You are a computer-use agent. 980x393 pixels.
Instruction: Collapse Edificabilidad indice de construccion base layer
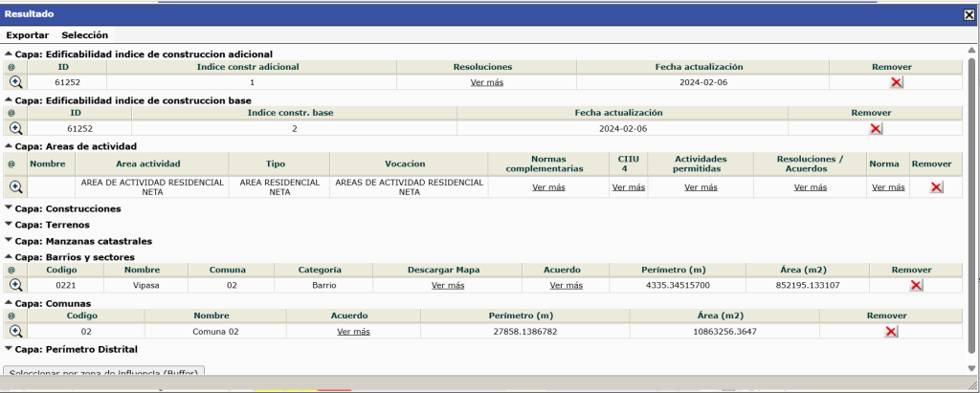click(x=9, y=100)
